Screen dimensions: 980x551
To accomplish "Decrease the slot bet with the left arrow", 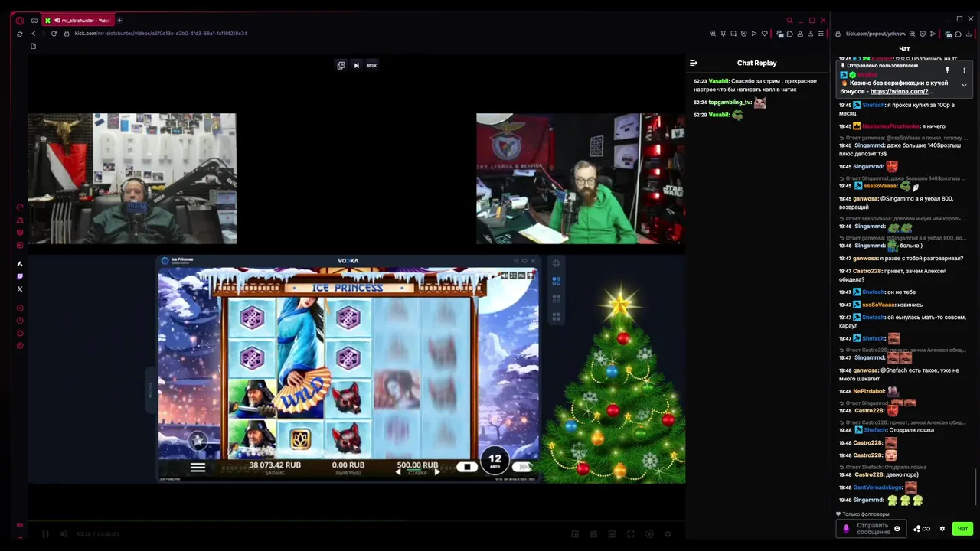I will 397,472.
